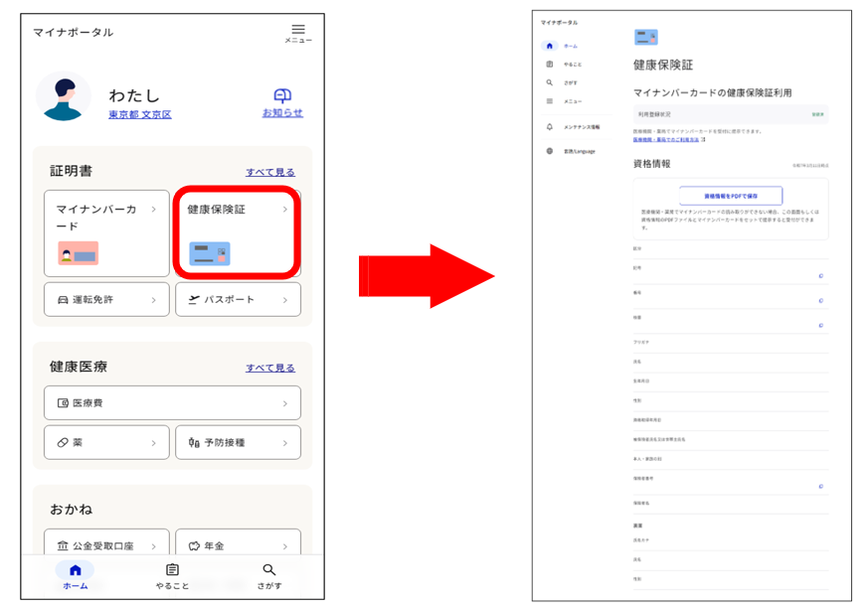Click the insurance card image above the 健康保険証 page title
This screenshot has width=868, height=610.
click(x=646, y=37)
